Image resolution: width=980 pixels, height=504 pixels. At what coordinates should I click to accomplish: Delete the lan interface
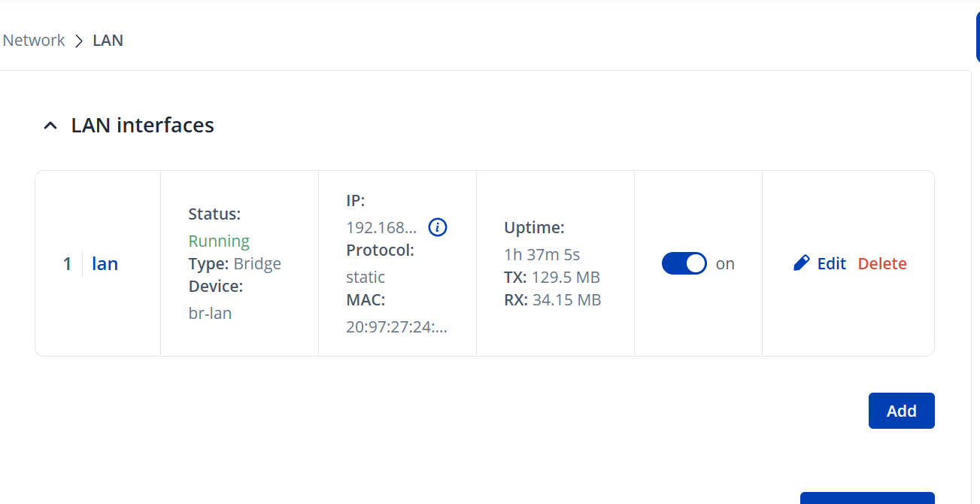point(882,264)
